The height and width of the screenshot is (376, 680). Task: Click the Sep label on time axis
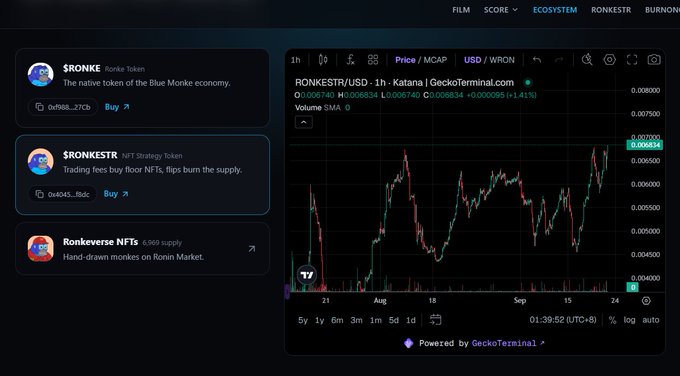pos(520,301)
